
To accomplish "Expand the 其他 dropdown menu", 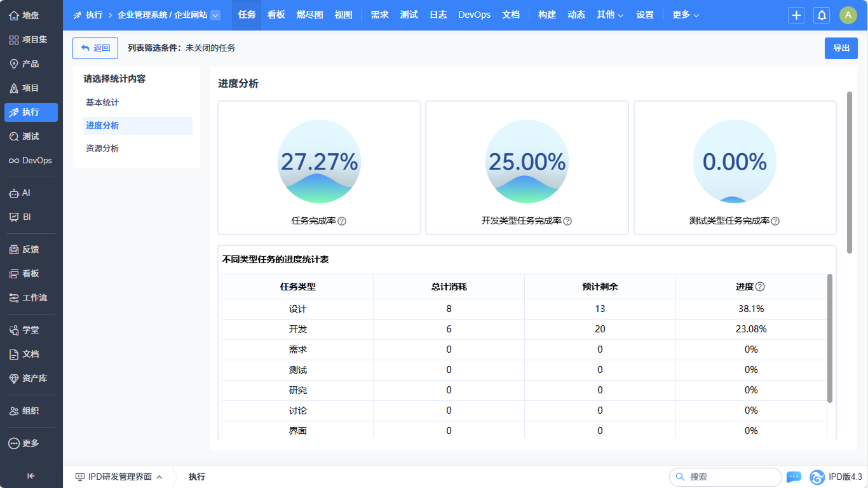I will point(610,15).
